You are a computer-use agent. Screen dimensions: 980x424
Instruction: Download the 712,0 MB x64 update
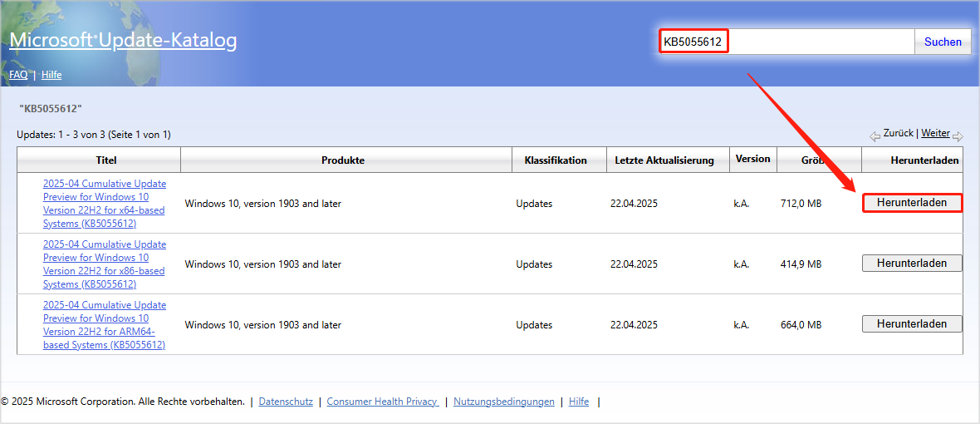pos(912,203)
